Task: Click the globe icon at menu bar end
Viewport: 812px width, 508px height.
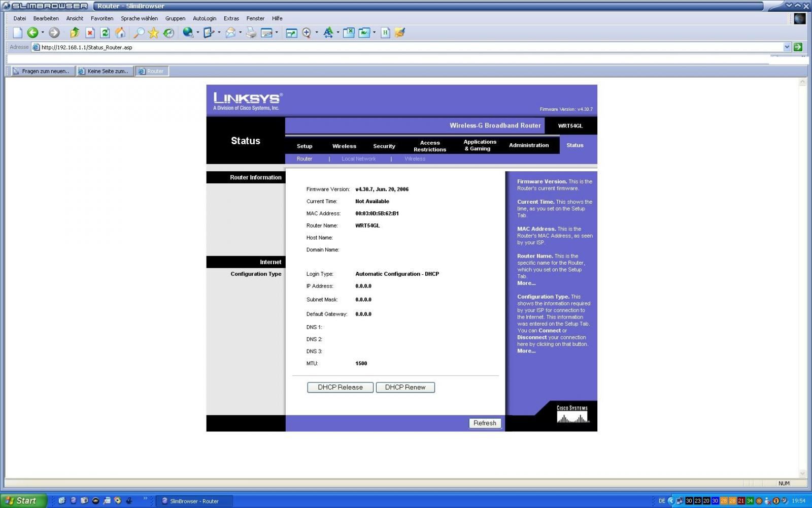Action: click(800, 19)
